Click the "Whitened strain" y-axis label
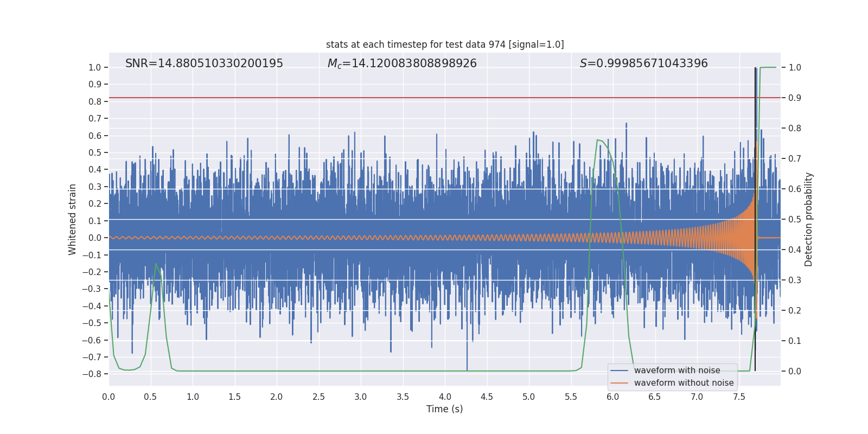This screenshot has height=434, width=868. (x=73, y=219)
